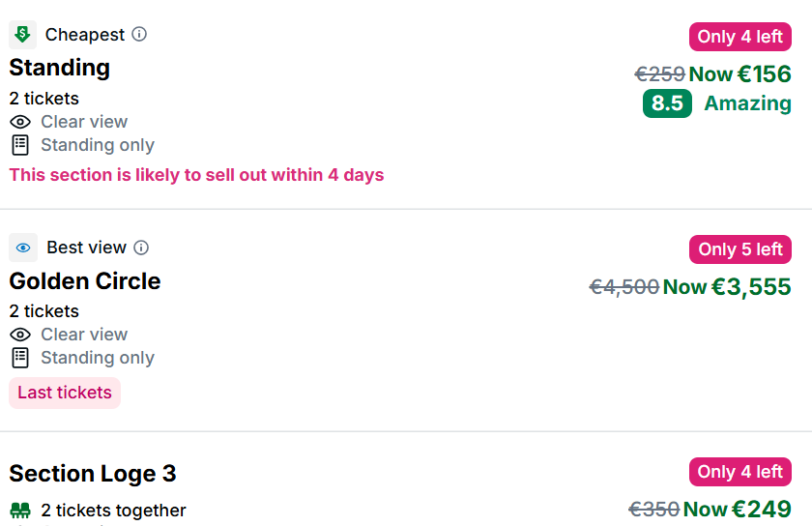This screenshot has width=812, height=526.
Task: Click the Golden Circle Clear view eye icon
Action: click(x=20, y=335)
